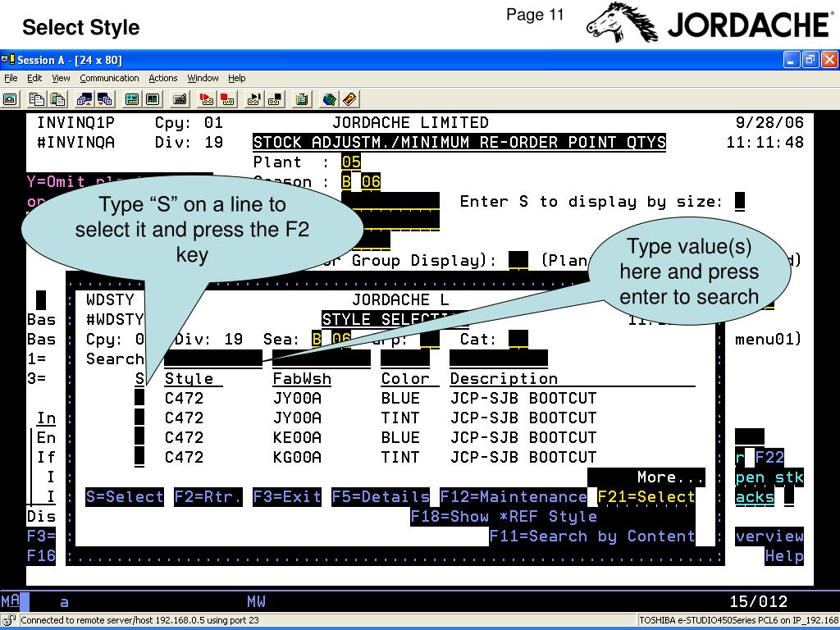Click the Color column header
The image size is (840, 630).
click(405, 379)
